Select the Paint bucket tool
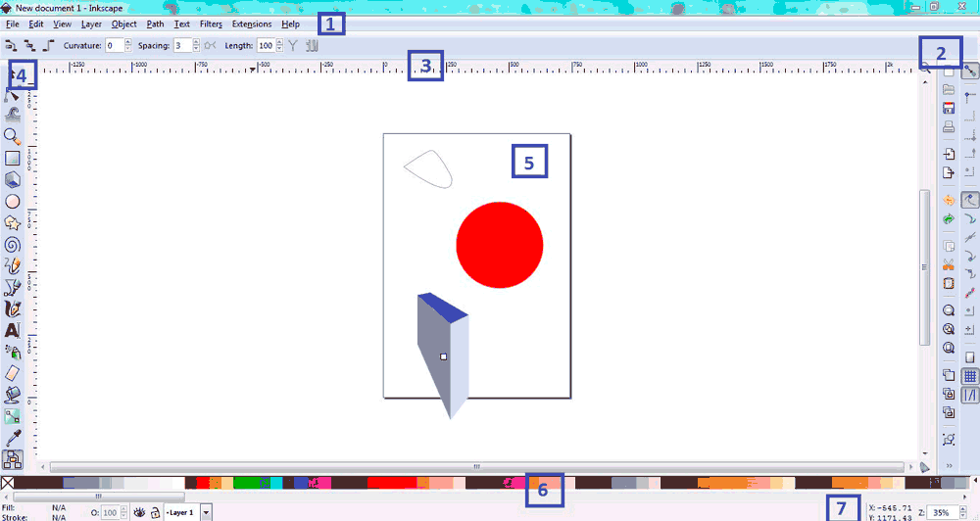 click(13, 395)
